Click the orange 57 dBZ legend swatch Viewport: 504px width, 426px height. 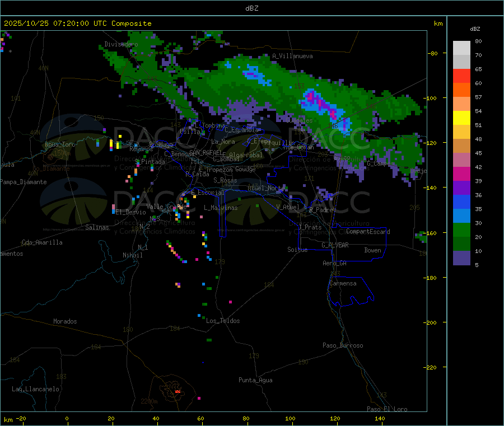461,90
